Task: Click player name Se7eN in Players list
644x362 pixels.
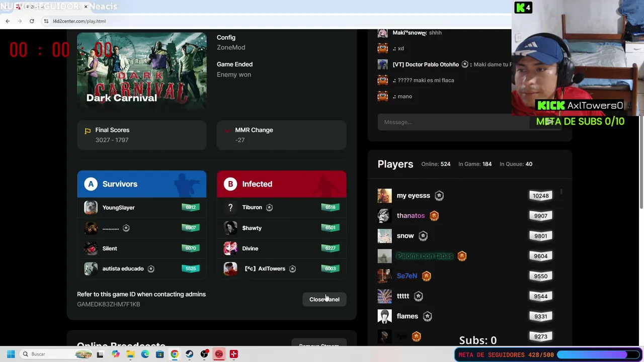Action: click(x=407, y=276)
